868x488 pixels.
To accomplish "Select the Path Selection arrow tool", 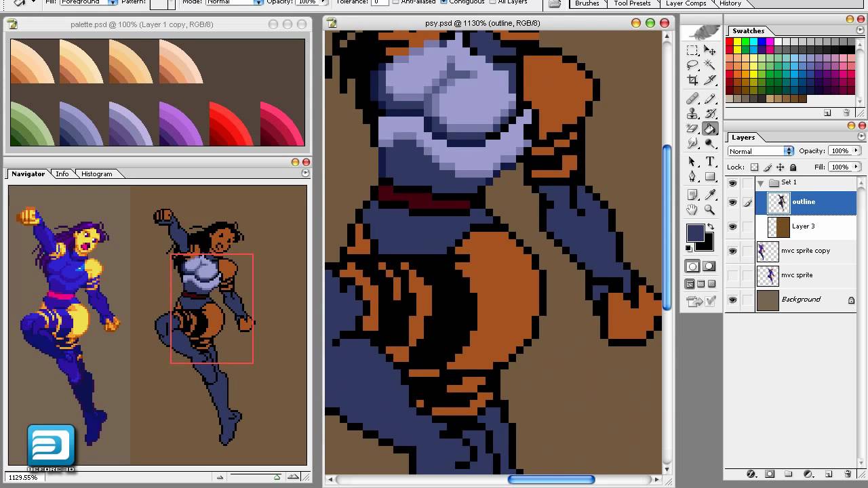I will (692, 161).
